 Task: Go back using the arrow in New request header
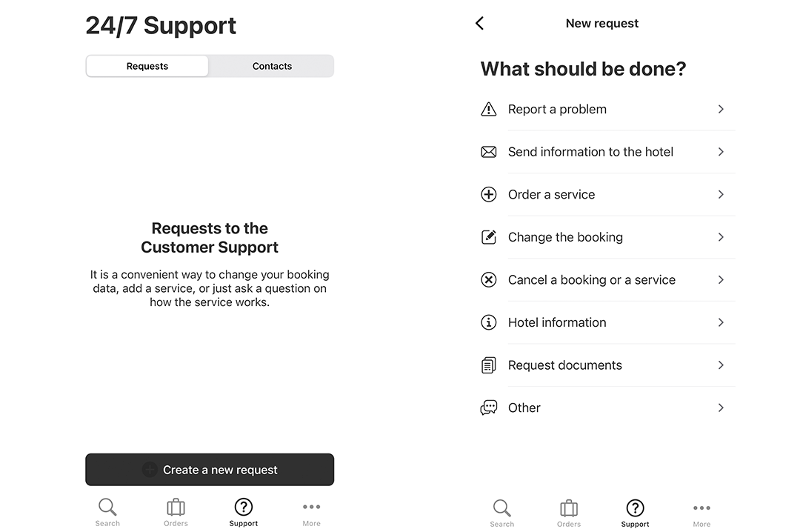pos(479,24)
